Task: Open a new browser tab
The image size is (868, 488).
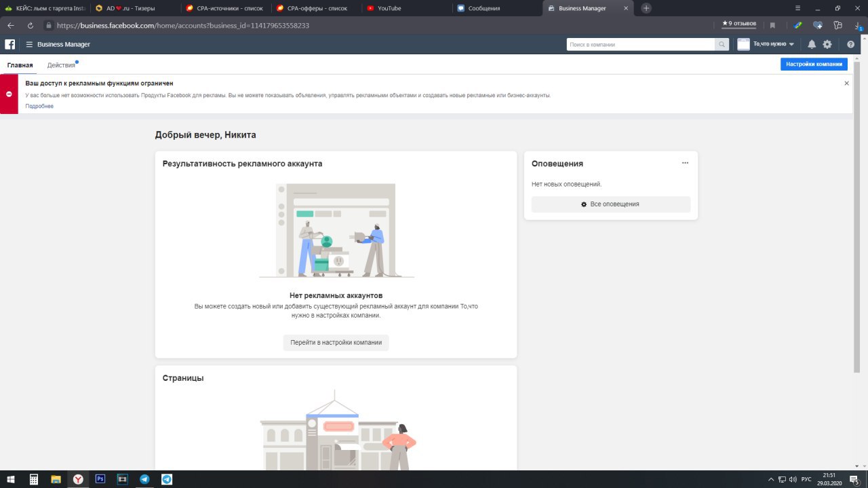Action: [x=646, y=8]
